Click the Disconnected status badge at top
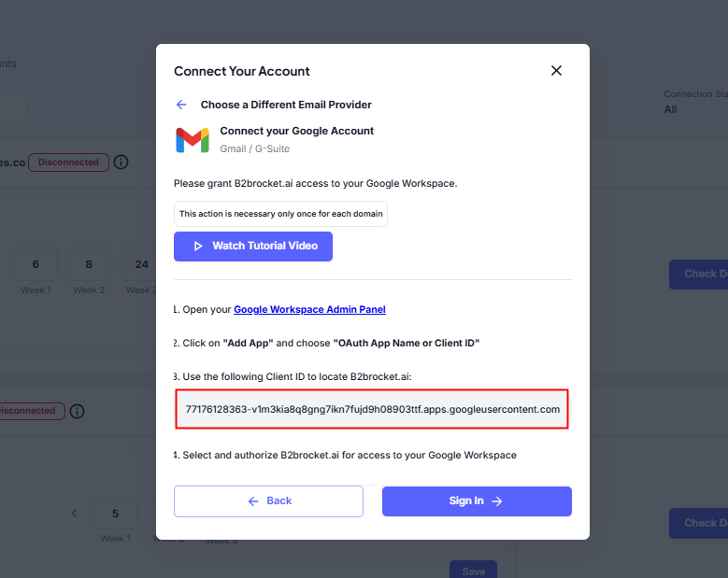 (x=69, y=162)
